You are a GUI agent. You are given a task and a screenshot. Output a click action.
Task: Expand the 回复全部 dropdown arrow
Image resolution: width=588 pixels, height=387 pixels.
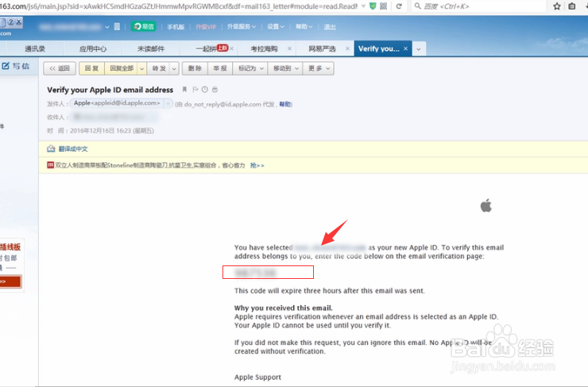pyautogui.click(x=141, y=68)
